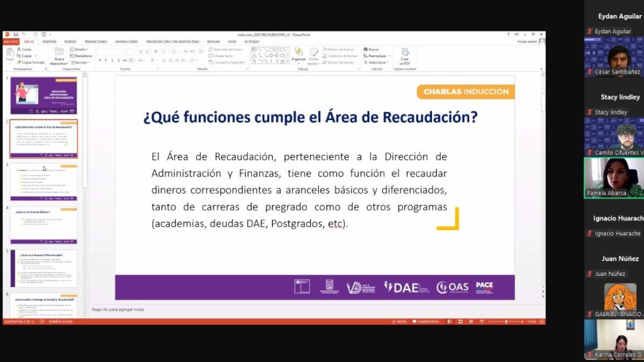Image resolution: width=644 pixels, height=362 pixels.
Task: Click the save icon in quick access toolbar
Action: pos(15,34)
